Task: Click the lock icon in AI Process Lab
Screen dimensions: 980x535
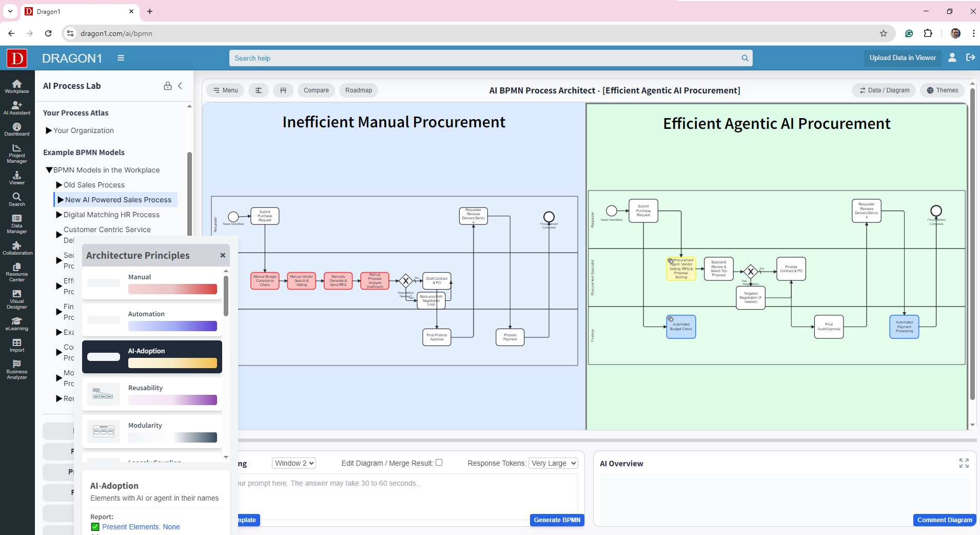Action: (167, 86)
